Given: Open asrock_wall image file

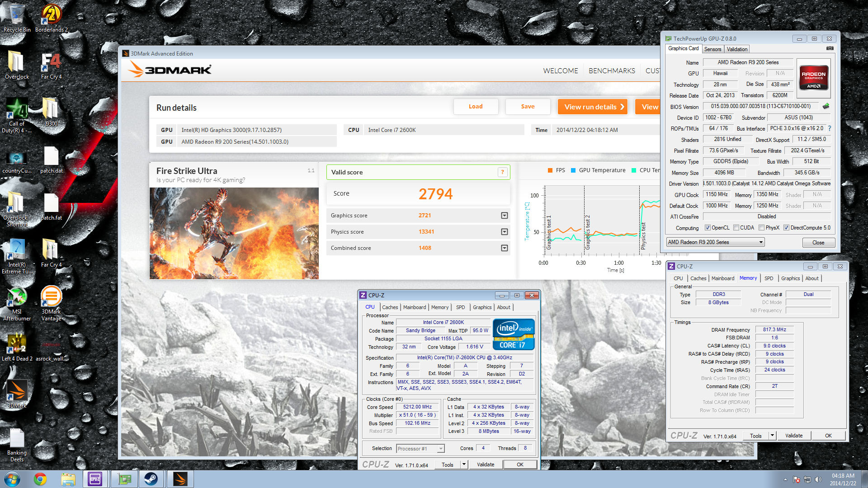Looking at the screenshot, I should click(x=51, y=350).
